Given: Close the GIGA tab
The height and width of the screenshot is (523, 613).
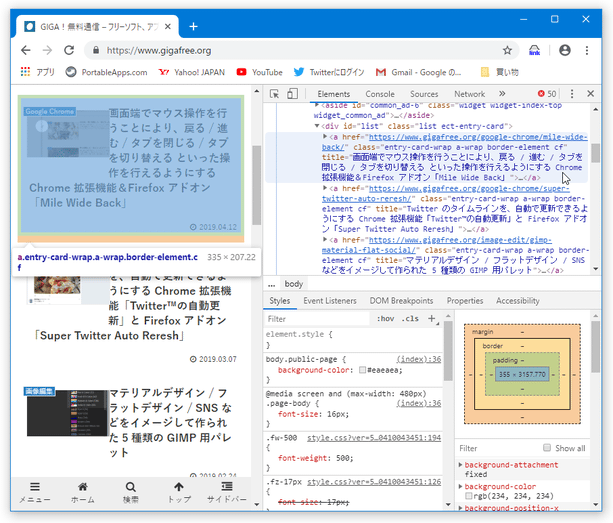Looking at the screenshot, I should pyautogui.click(x=168, y=27).
